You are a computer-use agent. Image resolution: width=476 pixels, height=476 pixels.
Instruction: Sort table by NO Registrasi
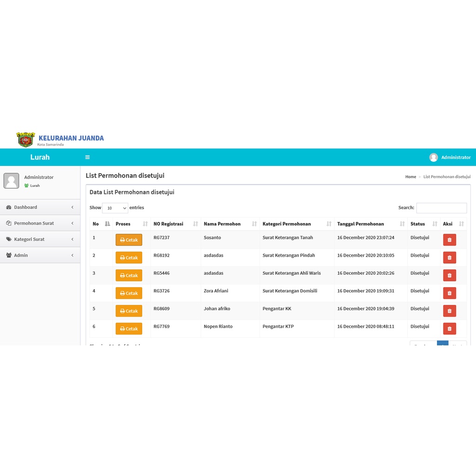coord(175,224)
